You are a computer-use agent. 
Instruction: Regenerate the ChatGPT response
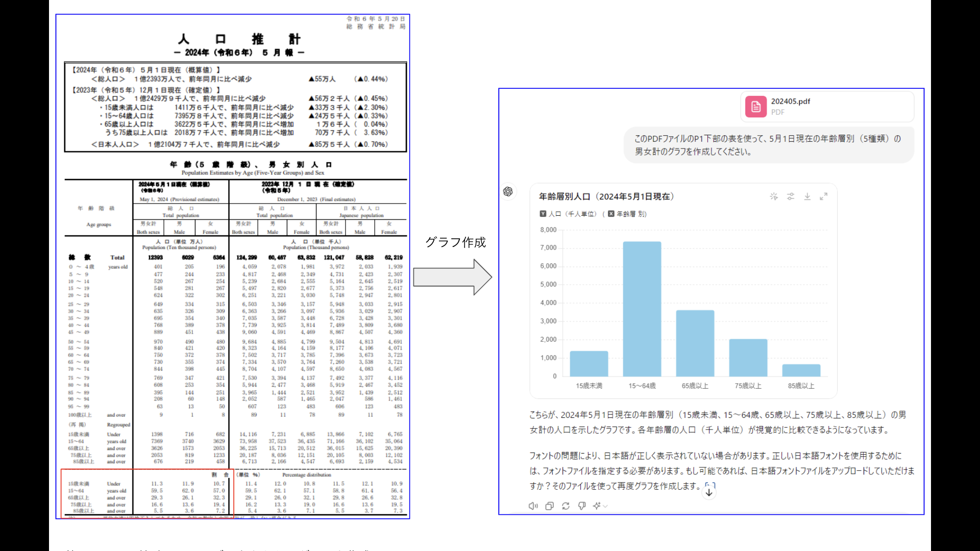tap(566, 506)
